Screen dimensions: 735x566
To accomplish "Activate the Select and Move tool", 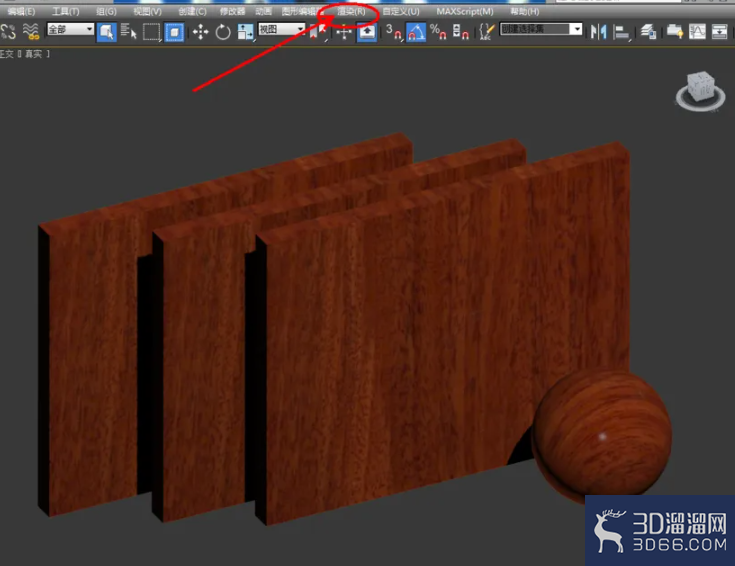I will (x=201, y=32).
